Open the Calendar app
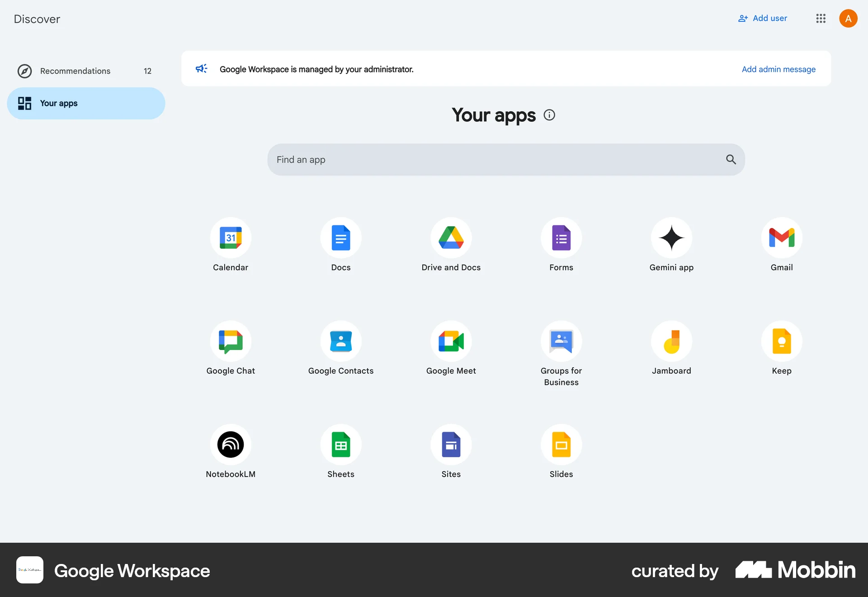Screen dimensions: 868x597 tap(230, 238)
